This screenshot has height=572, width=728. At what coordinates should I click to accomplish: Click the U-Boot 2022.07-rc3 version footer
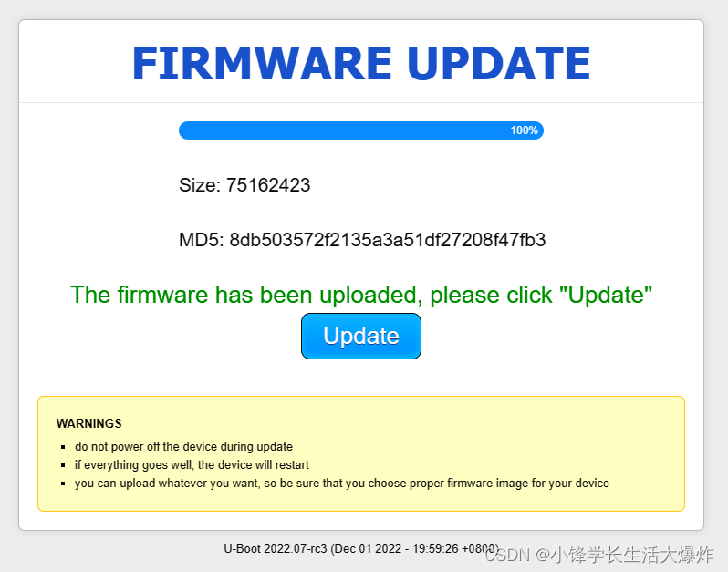click(x=360, y=549)
